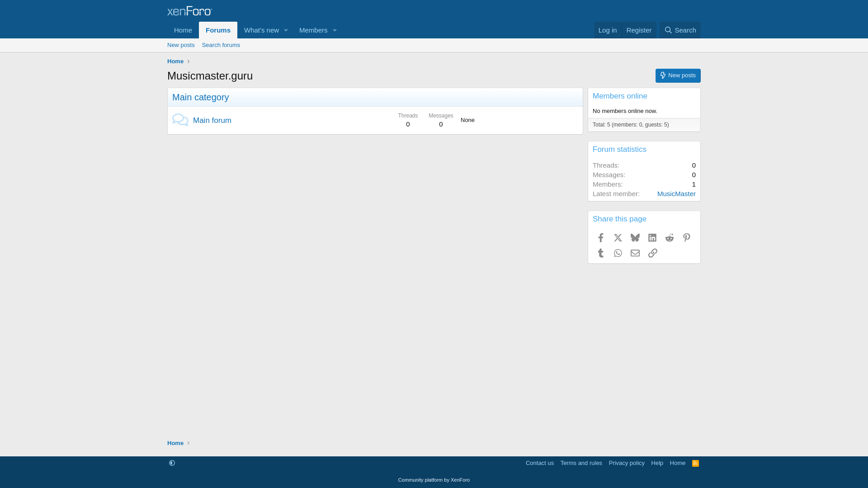Toggle light/dark style variation

coord(172,463)
